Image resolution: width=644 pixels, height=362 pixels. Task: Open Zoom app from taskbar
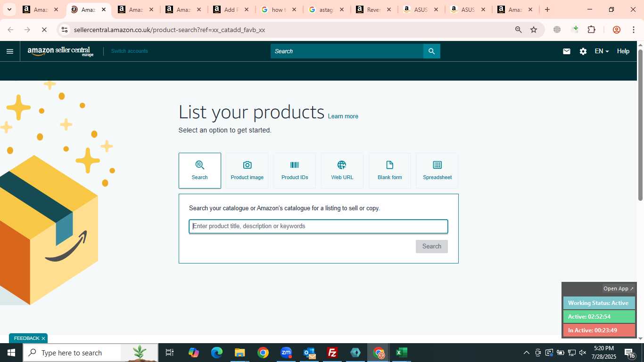[286, 353]
